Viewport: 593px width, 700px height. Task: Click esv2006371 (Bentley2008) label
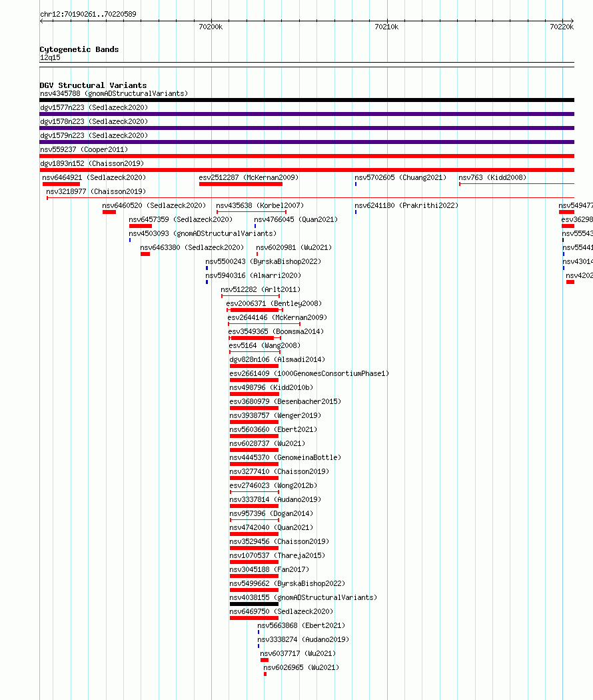click(x=274, y=303)
